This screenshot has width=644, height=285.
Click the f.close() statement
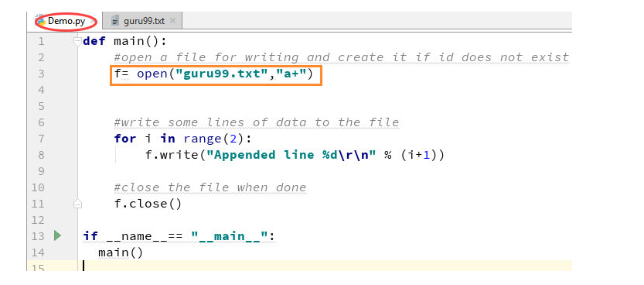coord(148,204)
